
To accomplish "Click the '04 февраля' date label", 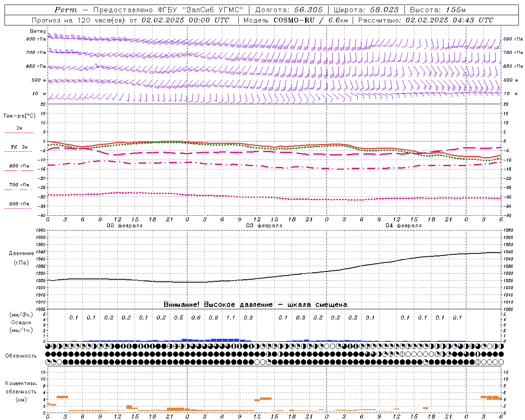I will [404, 226].
